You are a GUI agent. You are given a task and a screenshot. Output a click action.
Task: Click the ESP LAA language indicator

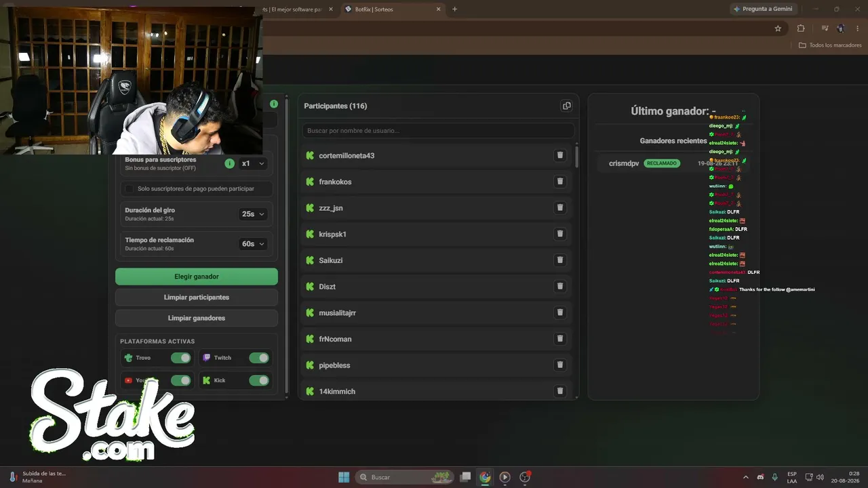click(x=792, y=477)
